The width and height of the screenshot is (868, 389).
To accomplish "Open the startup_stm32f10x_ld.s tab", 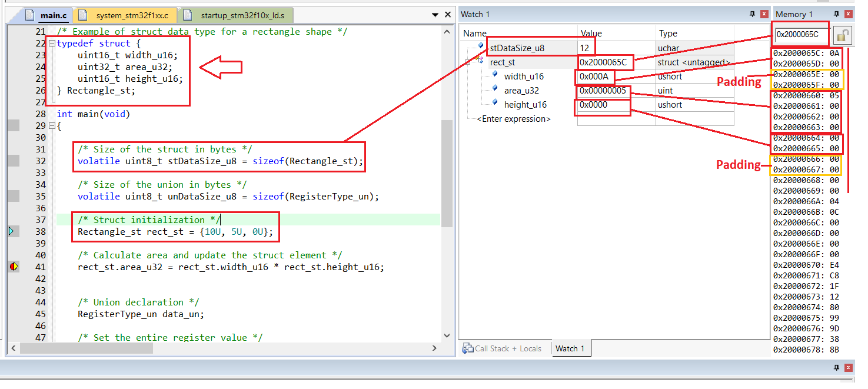I will (235, 15).
